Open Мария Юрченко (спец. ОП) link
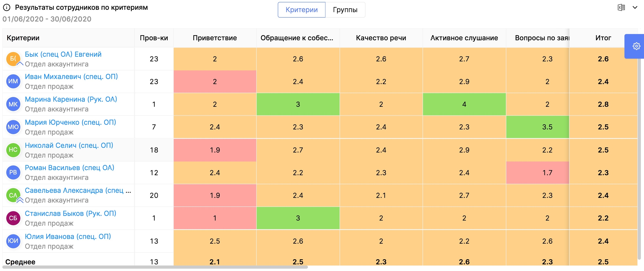 (x=70, y=122)
